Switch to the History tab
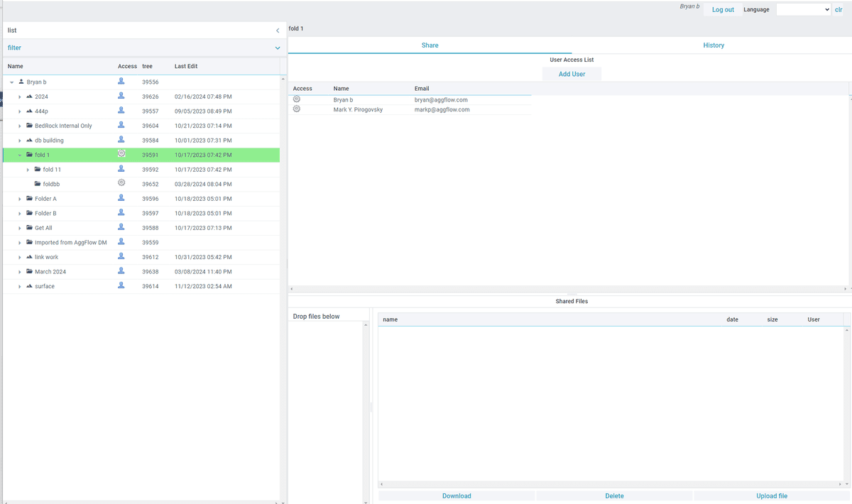Viewport: 852px width, 504px height. pos(713,45)
